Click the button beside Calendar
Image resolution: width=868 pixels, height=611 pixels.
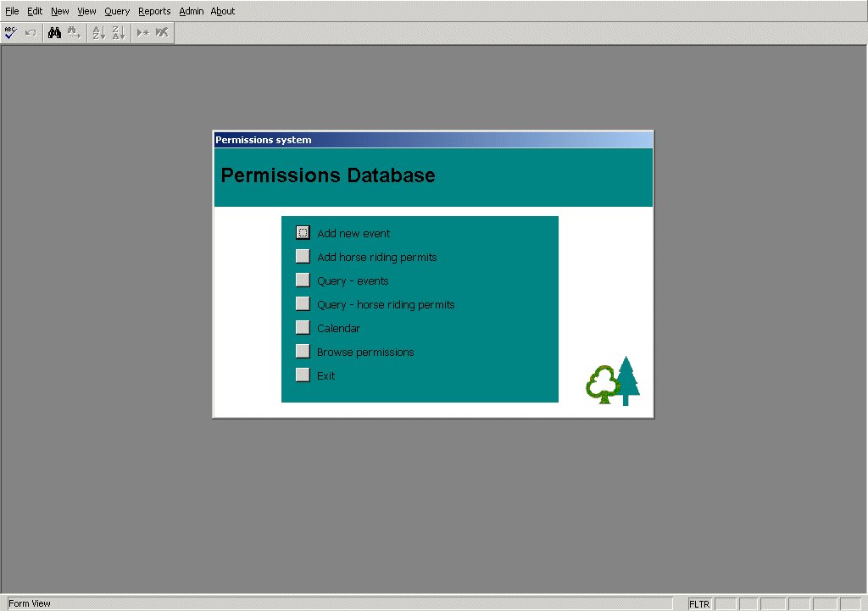[x=303, y=328]
